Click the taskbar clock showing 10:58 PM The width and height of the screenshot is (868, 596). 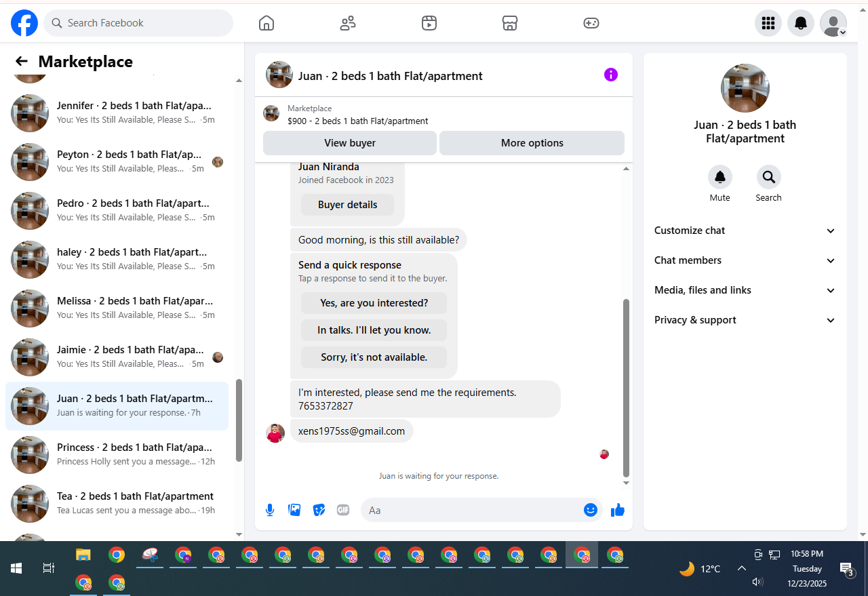(807, 554)
